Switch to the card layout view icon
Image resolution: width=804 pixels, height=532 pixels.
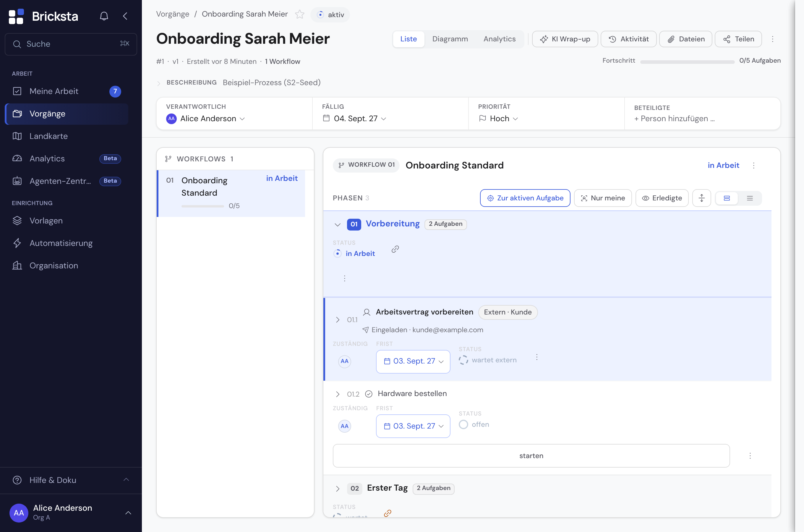[727, 198]
